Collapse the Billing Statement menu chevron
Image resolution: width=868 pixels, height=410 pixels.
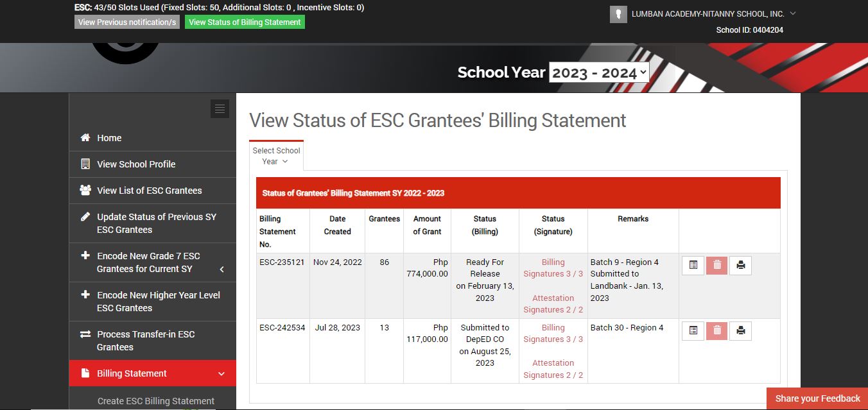[221, 374]
